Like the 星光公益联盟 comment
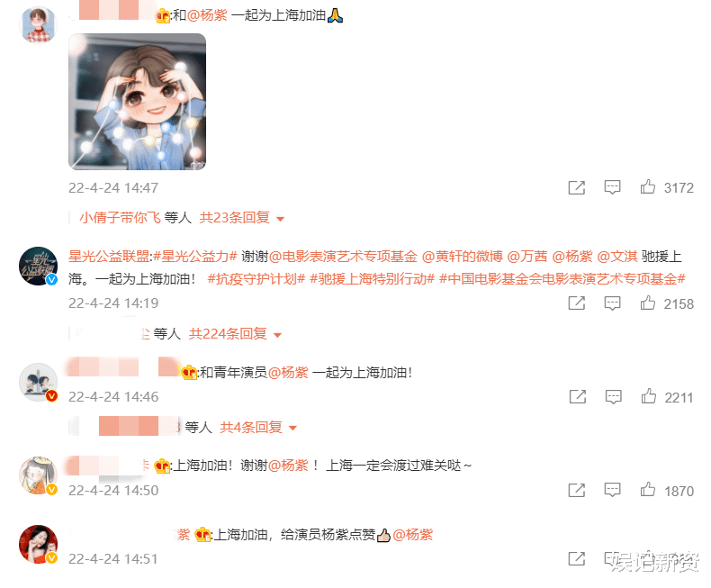Screen dimensions: 711x588 coord(647,303)
